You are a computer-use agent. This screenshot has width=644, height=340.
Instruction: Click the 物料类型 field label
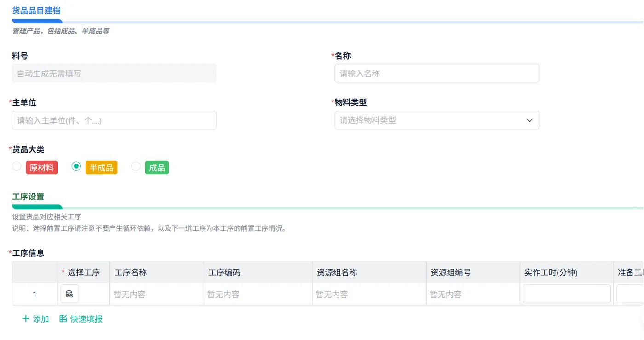click(x=351, y=102)
